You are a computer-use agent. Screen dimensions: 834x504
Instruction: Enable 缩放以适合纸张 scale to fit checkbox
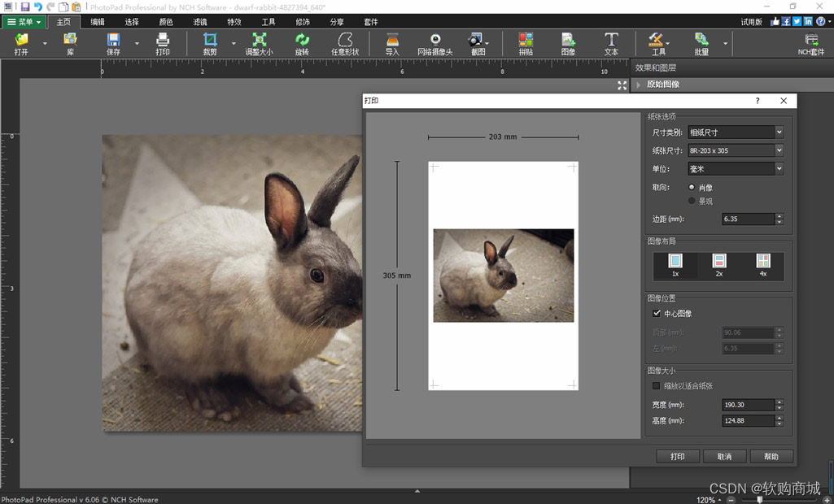[x=657, y=386]
